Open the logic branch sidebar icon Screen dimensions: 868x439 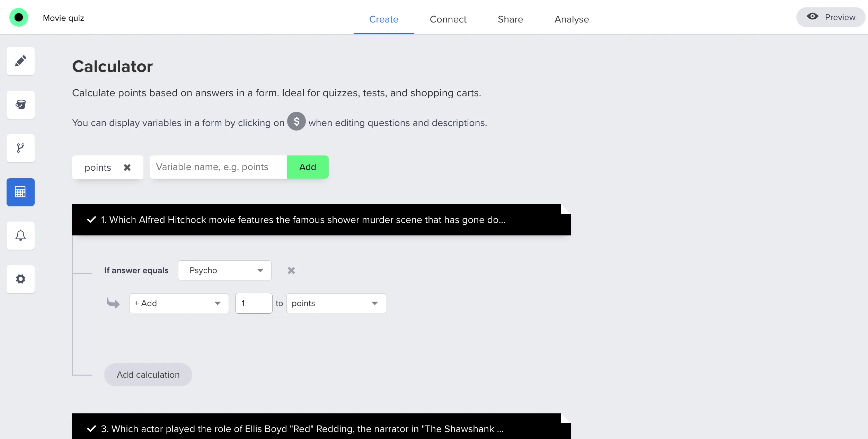click(20, 148)
